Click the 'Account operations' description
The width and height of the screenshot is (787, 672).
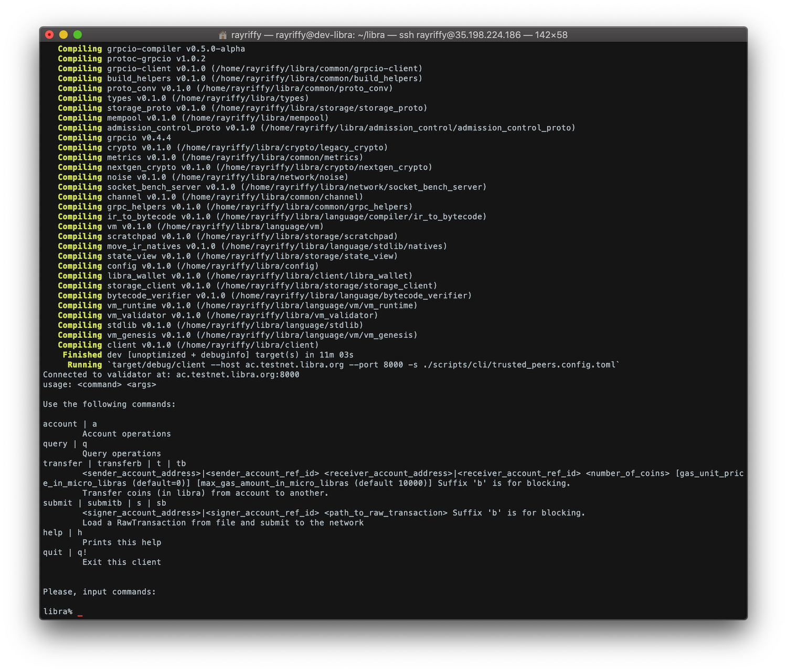click(x=127, y=434)
